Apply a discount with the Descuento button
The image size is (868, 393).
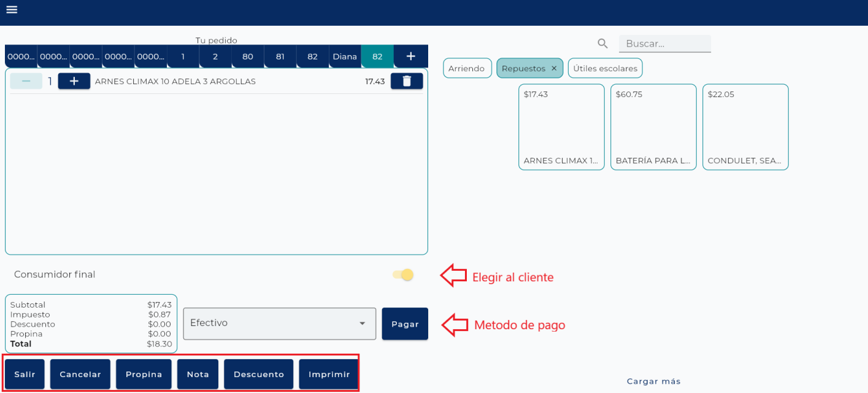point(259,374)
